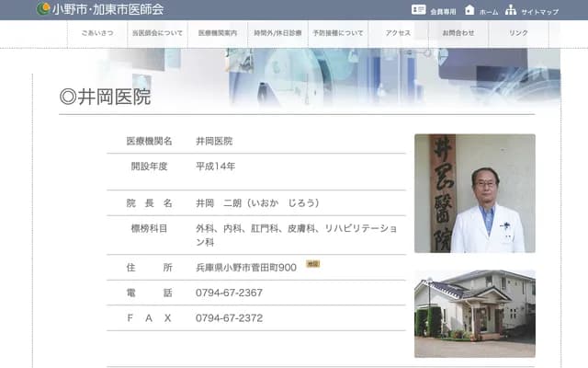Open the ごあいさつ menu item
Viewport: 588px width, 368px height.
click(97, 33)
